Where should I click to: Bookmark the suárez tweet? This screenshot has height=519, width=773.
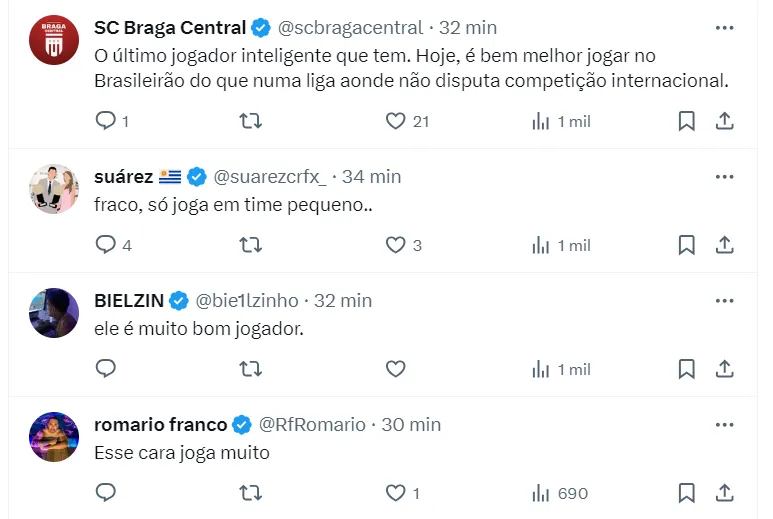coord(686,245)
